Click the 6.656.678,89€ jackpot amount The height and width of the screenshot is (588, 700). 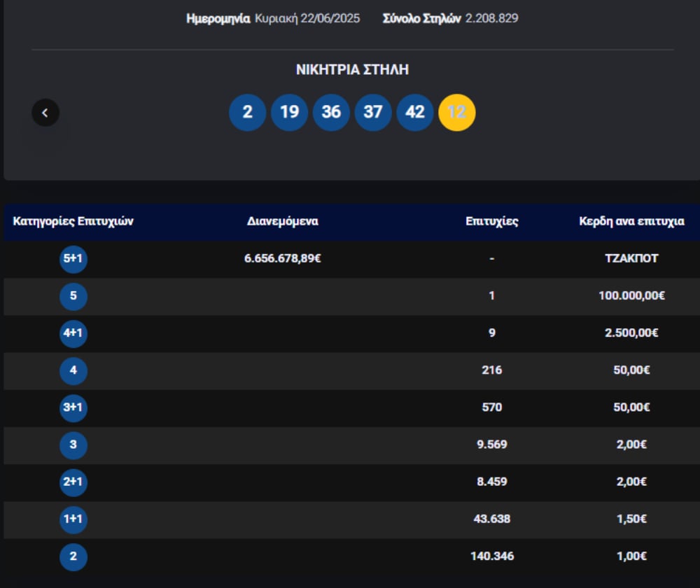click(283, 258)
